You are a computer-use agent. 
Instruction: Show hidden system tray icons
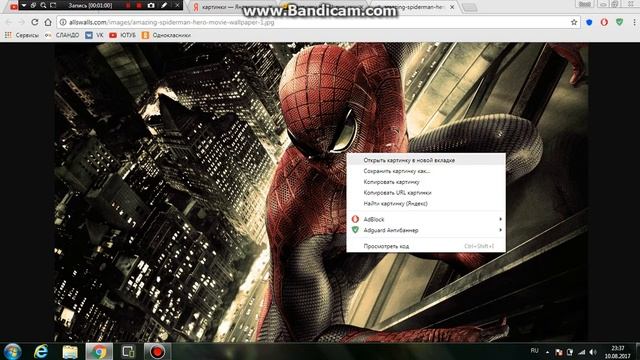(547, 352)
